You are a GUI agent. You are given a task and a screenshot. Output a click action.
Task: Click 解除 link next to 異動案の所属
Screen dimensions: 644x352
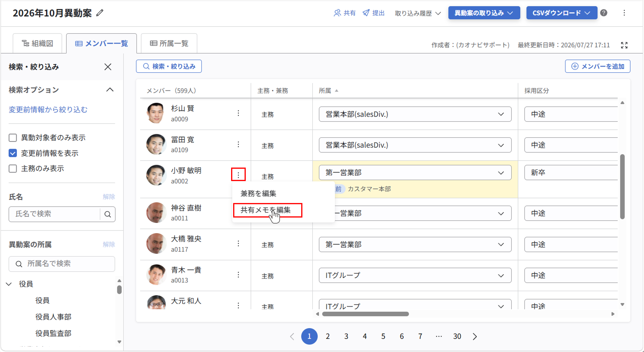[109, 244]
